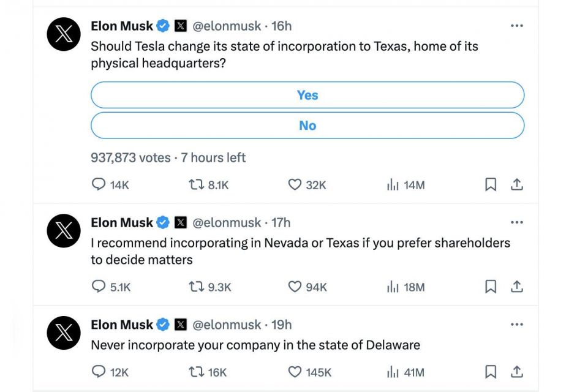Repost the tweet with 9.3K reposts
Viewport: 588px width, 392px height.
coord(196,287)
